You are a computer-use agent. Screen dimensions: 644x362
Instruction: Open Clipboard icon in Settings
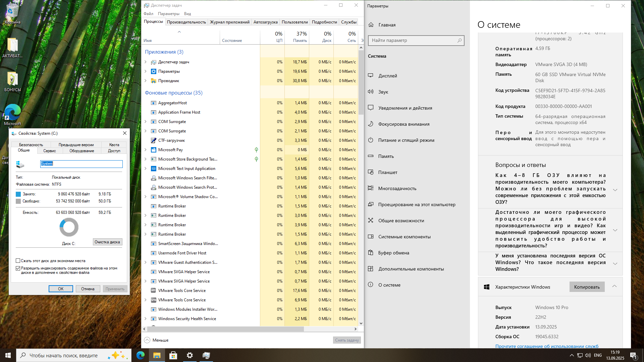(x=371, y=252)
